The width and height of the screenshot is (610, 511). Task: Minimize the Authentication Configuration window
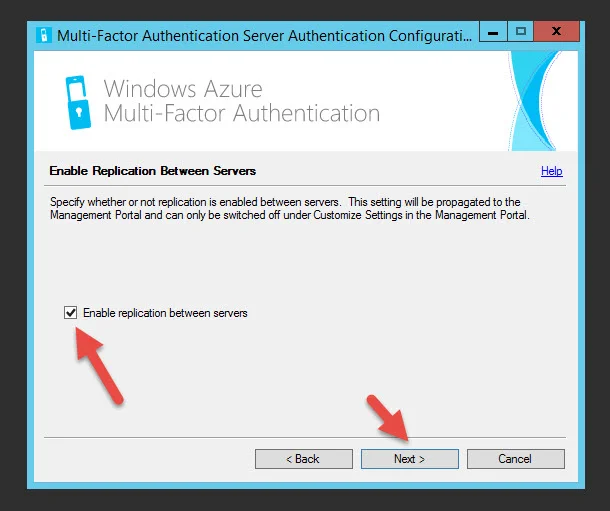coord(493,32)
